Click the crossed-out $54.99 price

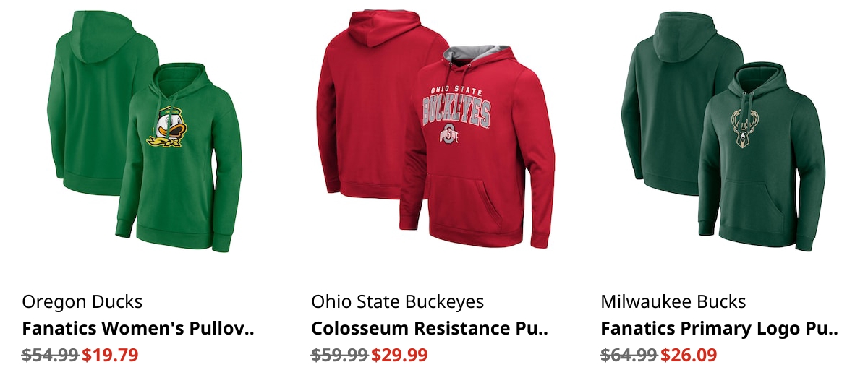tap(50, 356)
